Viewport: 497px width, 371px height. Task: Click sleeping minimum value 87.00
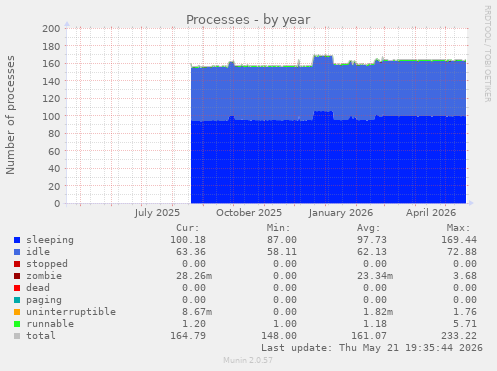point(282,240)
